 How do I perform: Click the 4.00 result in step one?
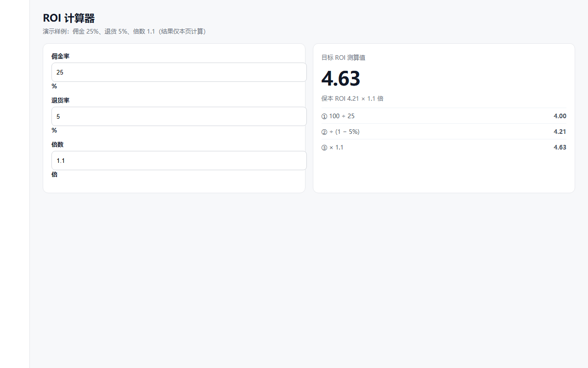point(560,116)
